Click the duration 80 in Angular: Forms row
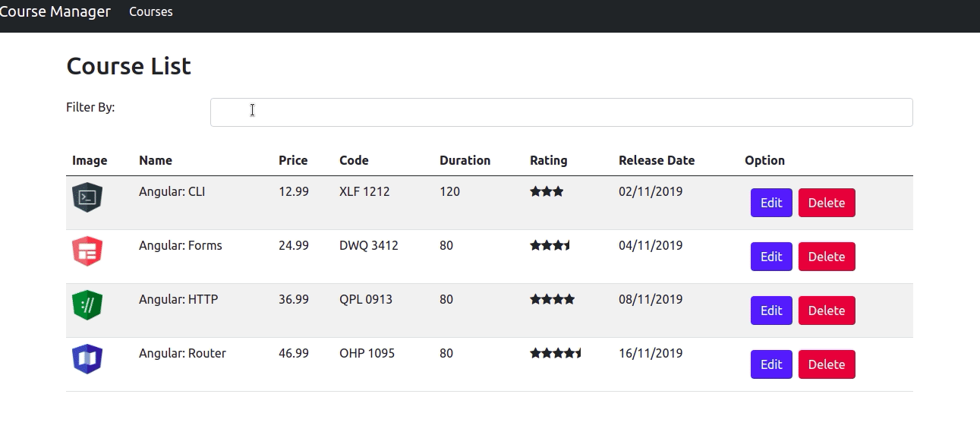The height and width of the screenshot is (432, 980). 446,245
